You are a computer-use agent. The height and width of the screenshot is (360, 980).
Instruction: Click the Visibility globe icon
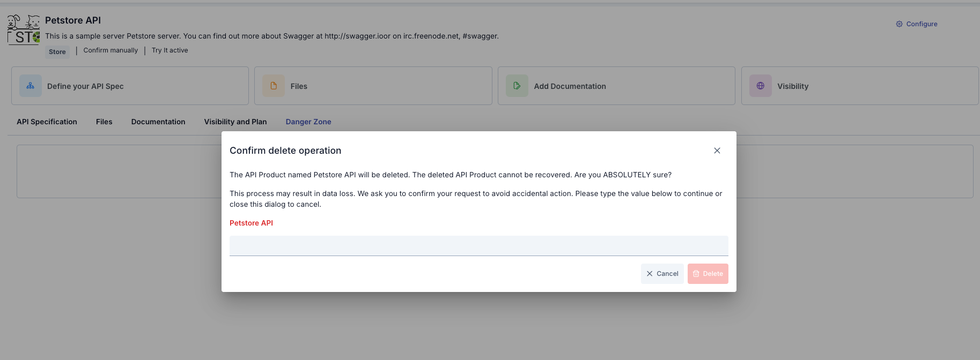click(760, 85)
